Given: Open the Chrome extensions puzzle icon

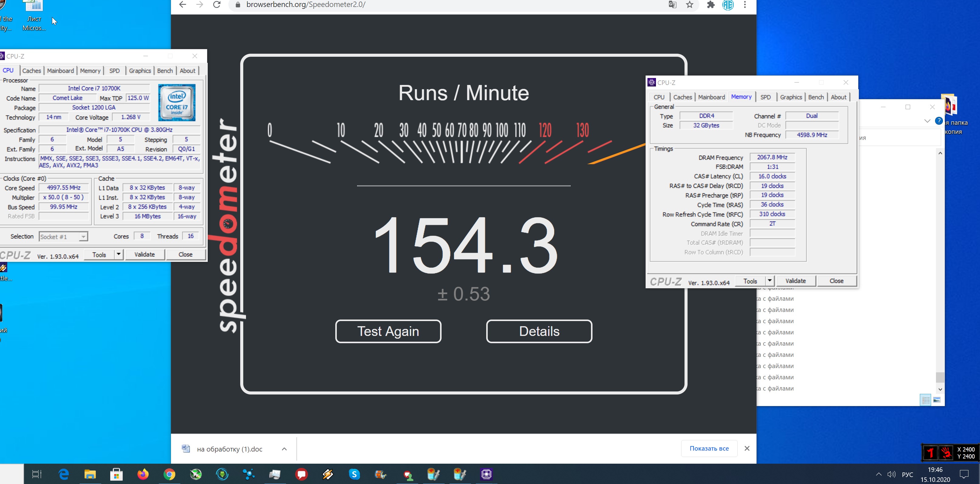Looking at the screenshot, I should coord(710,5).
